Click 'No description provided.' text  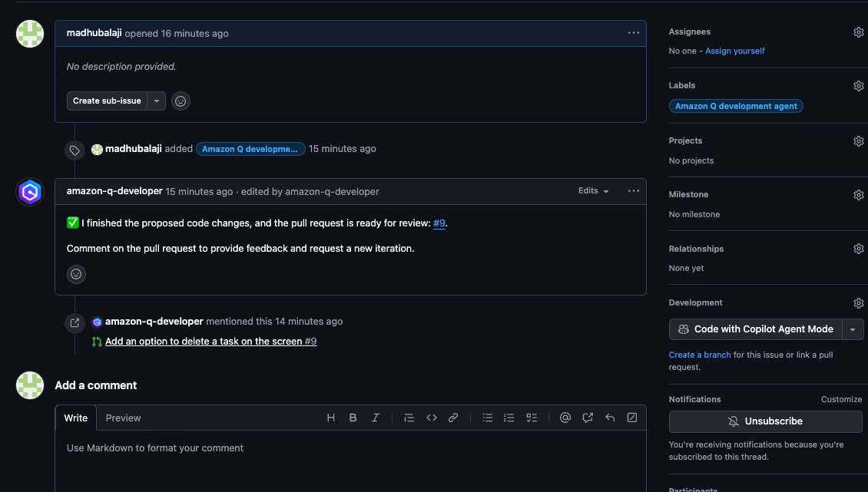point(121,67)
